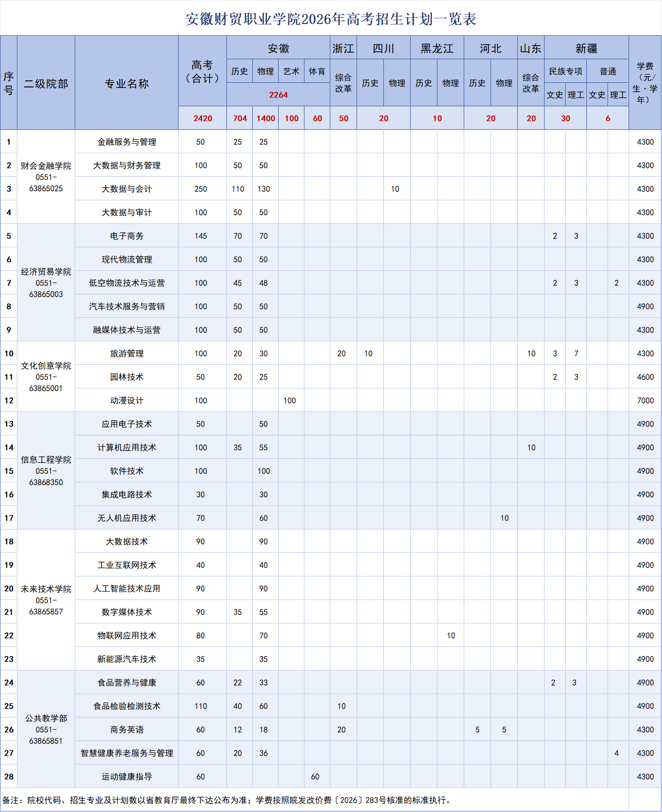The width and height of the screenshot is (662, 812).
Task: Select the 民族专项 sub-header
Action: pos(565,71)
